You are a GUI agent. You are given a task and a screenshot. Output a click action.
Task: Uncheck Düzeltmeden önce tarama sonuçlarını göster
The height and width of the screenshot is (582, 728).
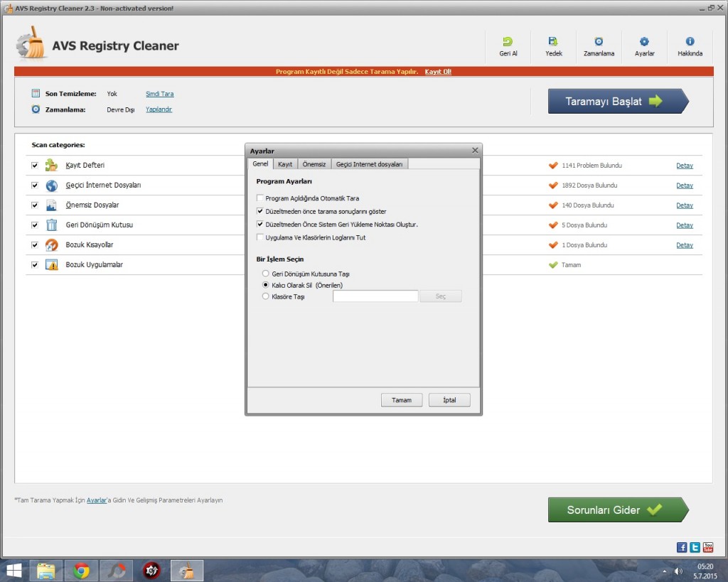(x=260, y=212)
